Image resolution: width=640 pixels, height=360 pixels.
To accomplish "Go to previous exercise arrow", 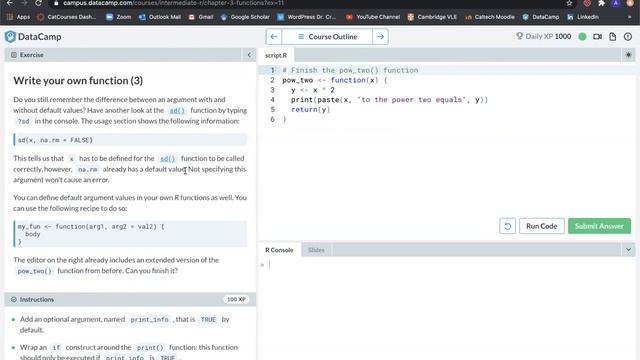I will pos(274,37).
